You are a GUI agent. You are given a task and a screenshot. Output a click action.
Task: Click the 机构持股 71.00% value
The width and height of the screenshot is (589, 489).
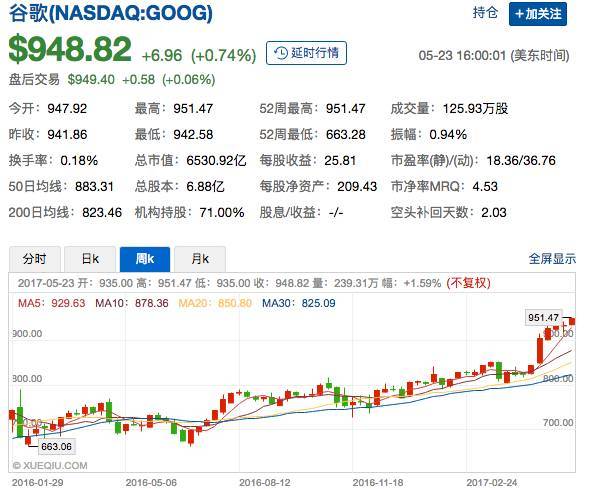[222, 213]
